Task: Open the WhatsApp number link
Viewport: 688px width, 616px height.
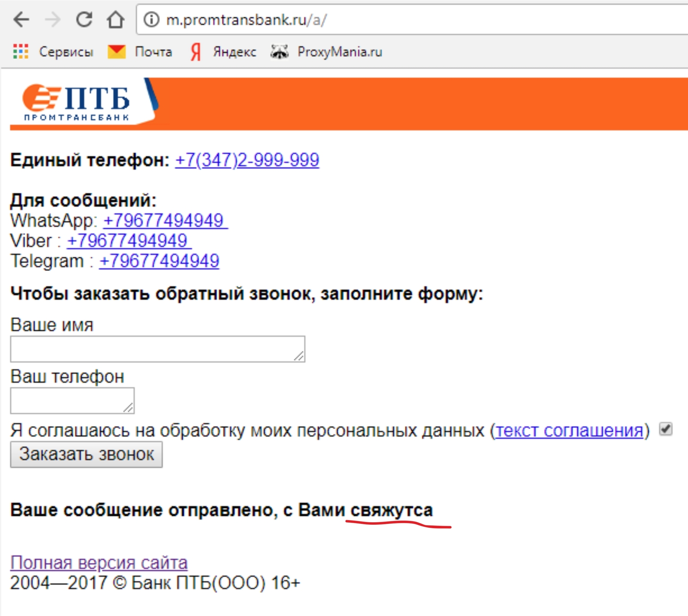Action: point(166,220)
